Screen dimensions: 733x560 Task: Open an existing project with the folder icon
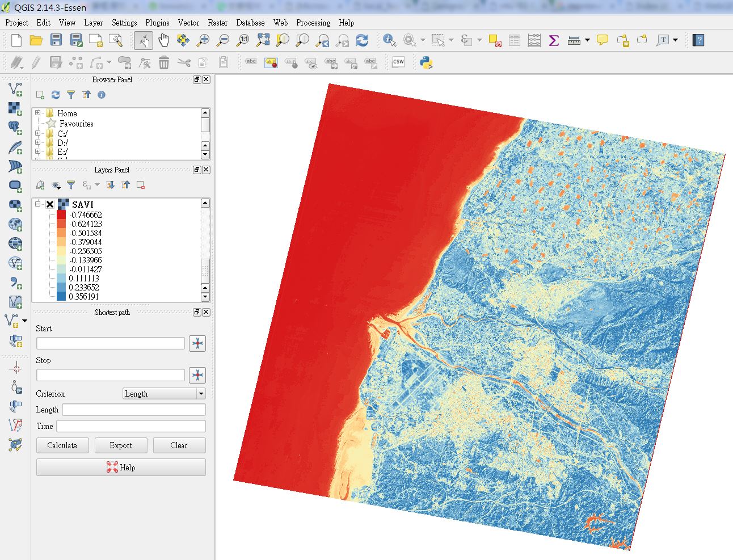point(36,40)
